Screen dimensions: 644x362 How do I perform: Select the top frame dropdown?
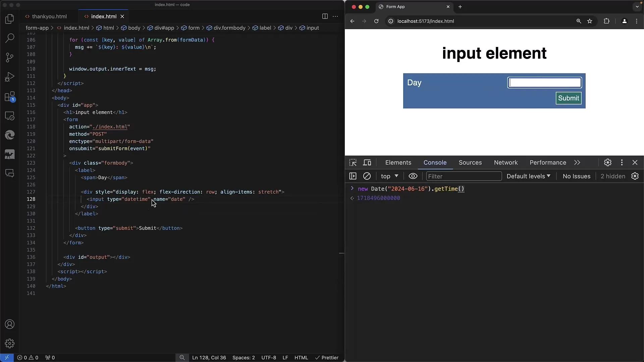click(388, 176)
